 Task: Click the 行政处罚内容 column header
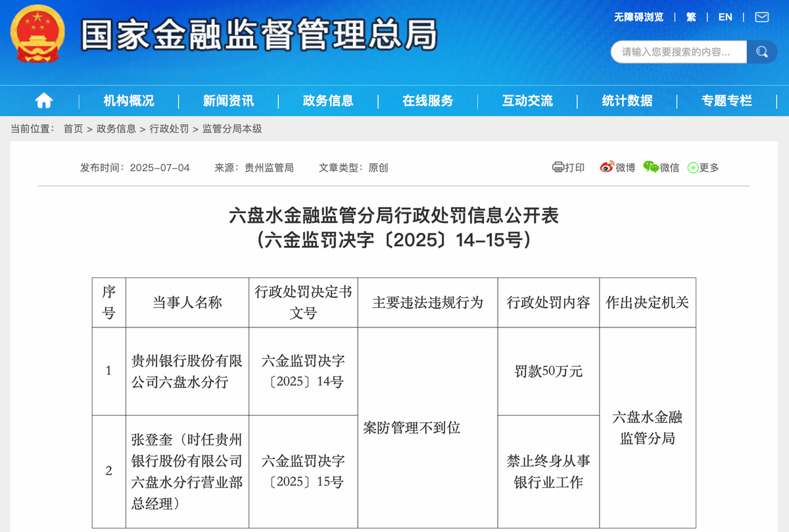click(548, 302)
